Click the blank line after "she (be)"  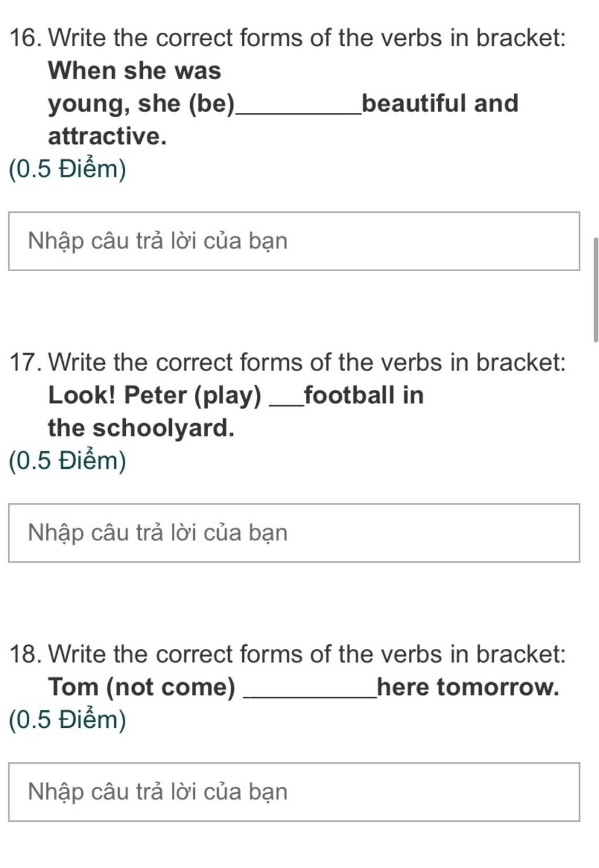298,111
